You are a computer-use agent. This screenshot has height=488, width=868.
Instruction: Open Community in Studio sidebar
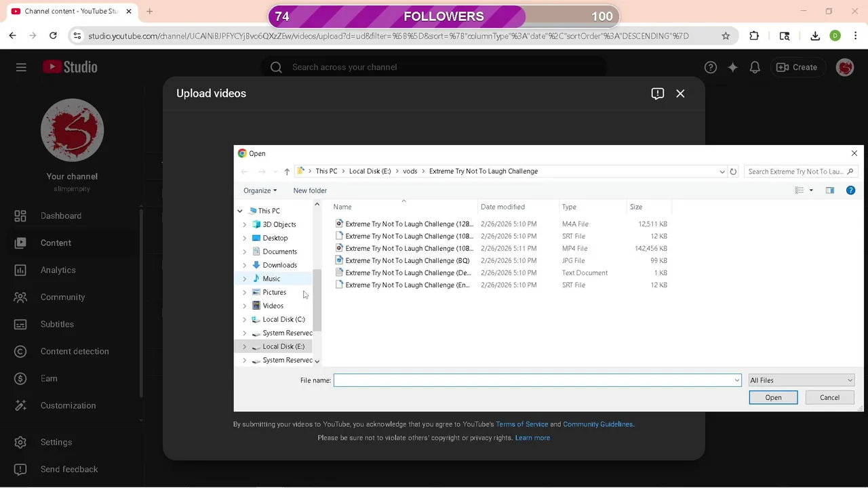70,297
